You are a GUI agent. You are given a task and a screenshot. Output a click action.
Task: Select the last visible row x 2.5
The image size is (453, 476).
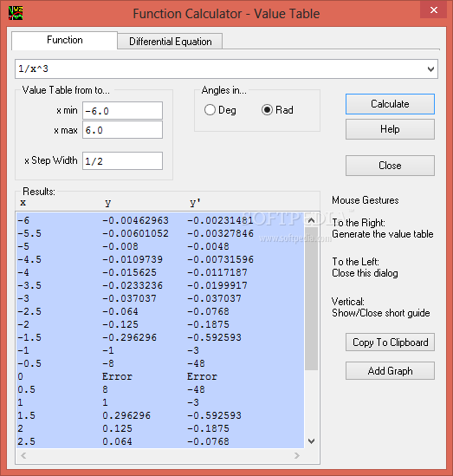(160, 441)
